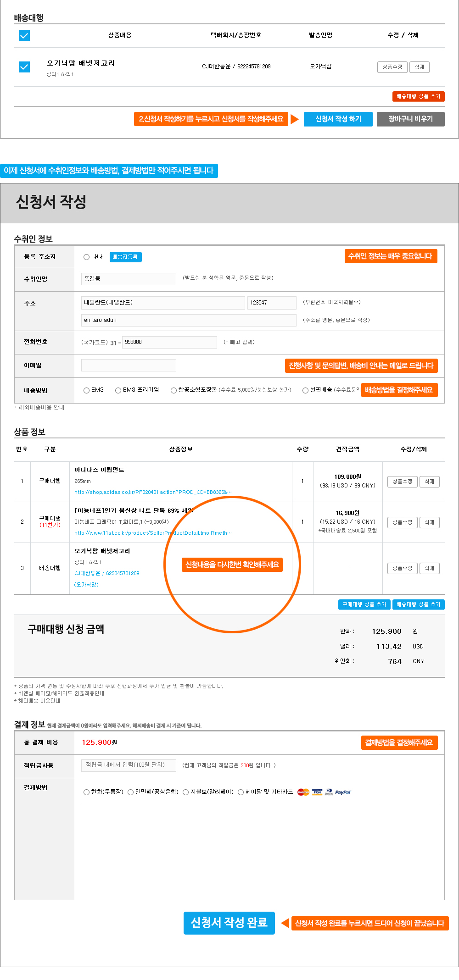
Task: Open 배송지등록 address registration
Action: point(125,257)
